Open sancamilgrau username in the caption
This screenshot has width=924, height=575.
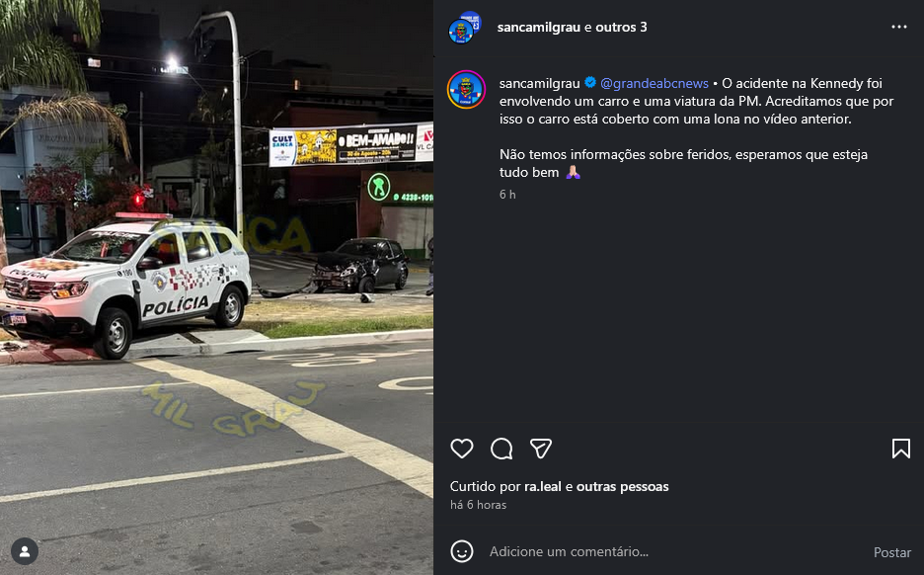click(540, 84)
